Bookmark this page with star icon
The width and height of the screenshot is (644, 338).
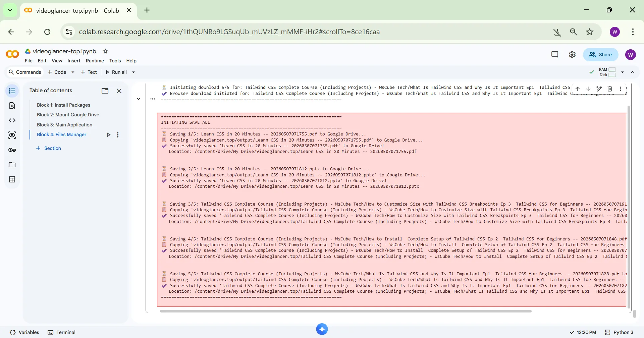click(590, 32)
